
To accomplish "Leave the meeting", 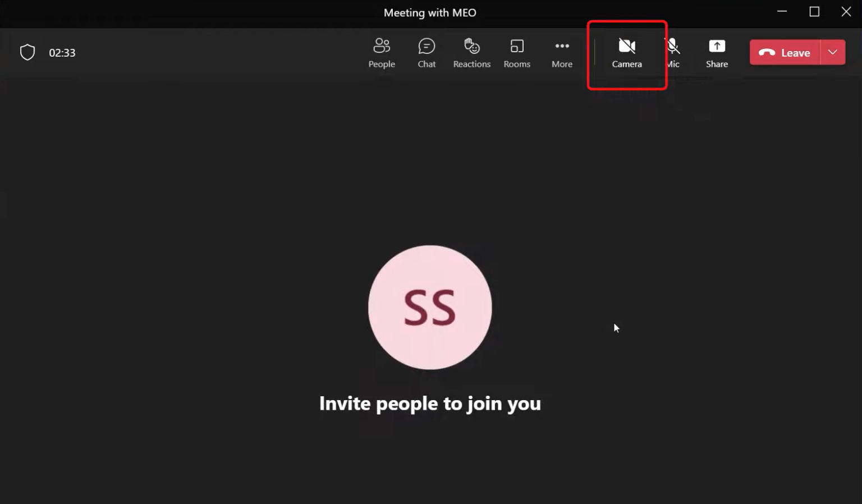I will click(x=785, y=52).
